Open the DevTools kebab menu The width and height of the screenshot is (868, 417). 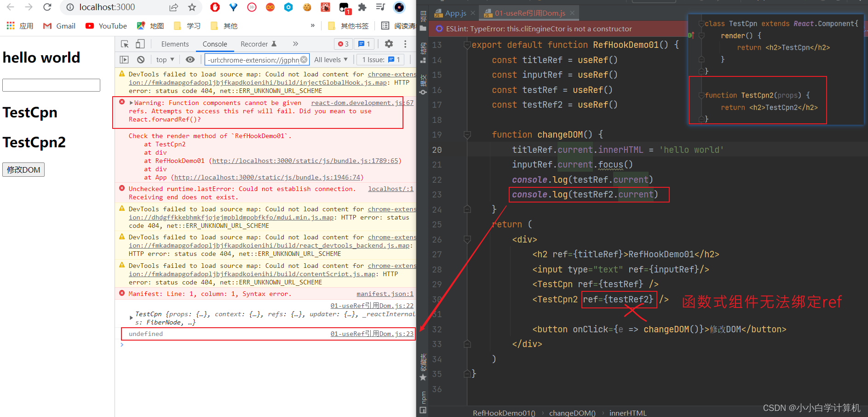(x=405, y=44)
